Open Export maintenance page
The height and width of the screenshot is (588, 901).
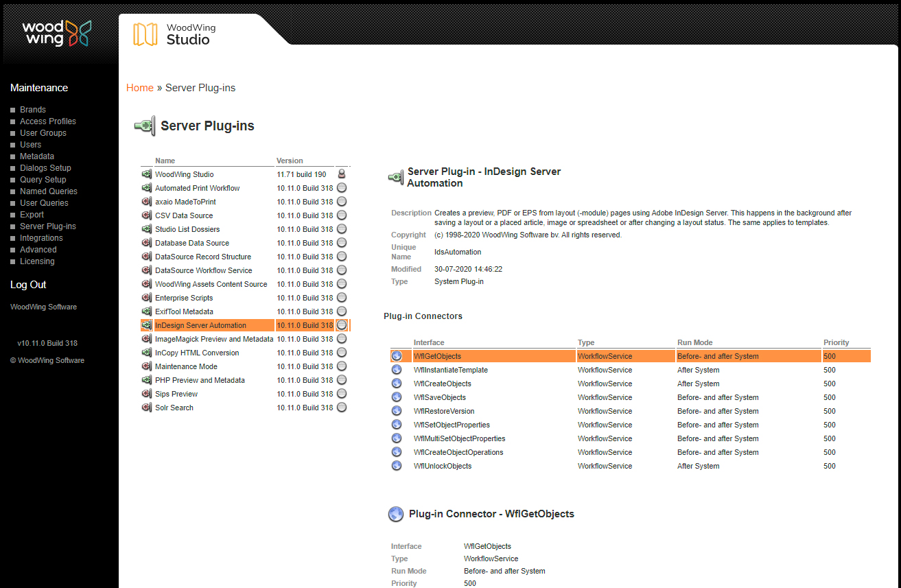click(32, 215)
